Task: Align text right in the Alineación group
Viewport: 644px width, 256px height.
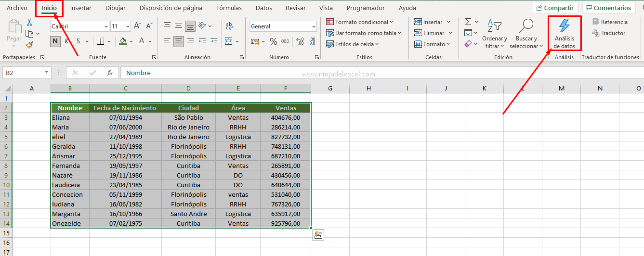Action: (x=190, y=41)
